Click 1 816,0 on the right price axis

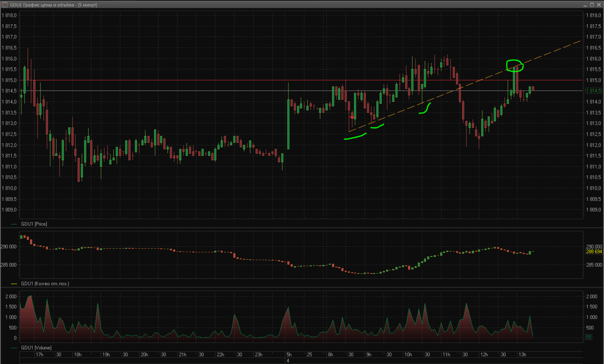click(x=594, y=58)
